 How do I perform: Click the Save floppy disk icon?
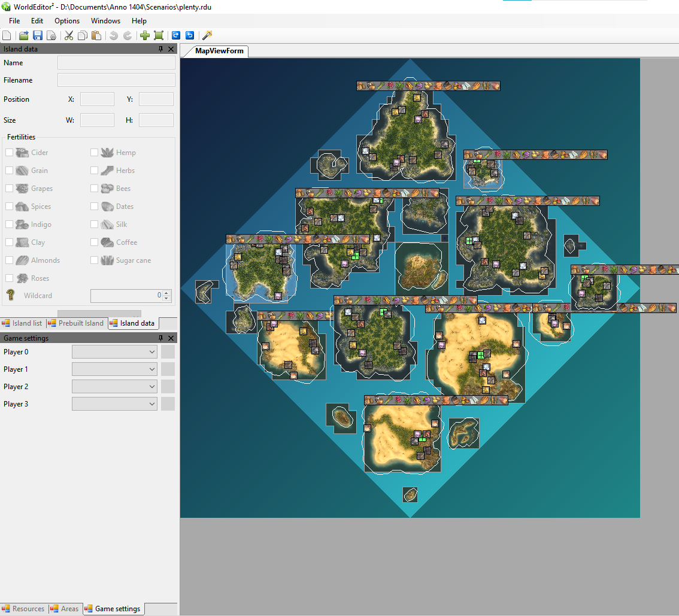[x=38, y=35]
